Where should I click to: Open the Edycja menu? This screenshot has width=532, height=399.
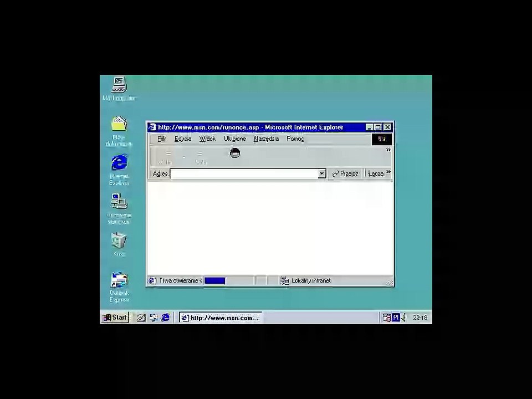pos(183,139)
